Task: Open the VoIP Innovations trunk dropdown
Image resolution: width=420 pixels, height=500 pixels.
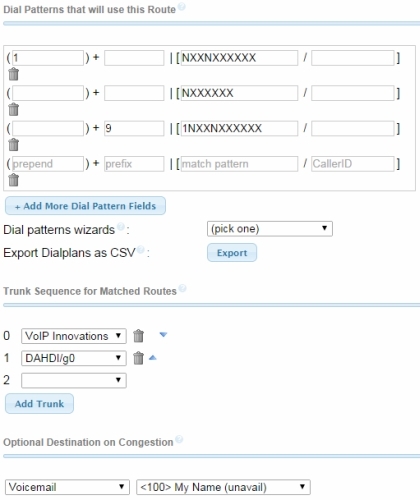Action: tap(74, 336)
